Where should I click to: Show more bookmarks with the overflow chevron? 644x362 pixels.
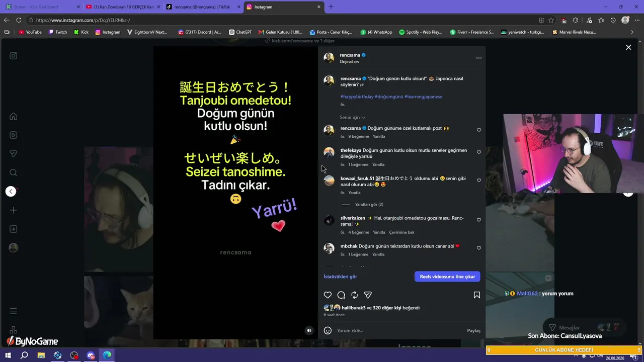click(632, 32)
